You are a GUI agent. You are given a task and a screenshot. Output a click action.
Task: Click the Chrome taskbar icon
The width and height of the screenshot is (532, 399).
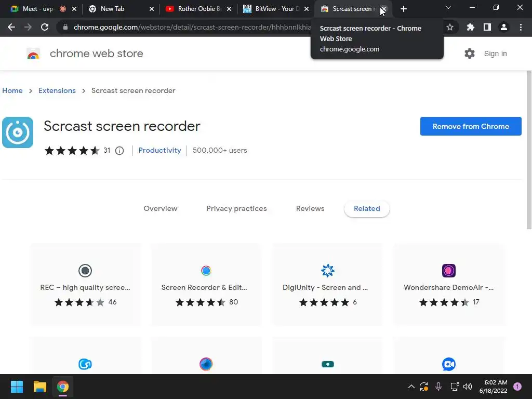(63, 387)
